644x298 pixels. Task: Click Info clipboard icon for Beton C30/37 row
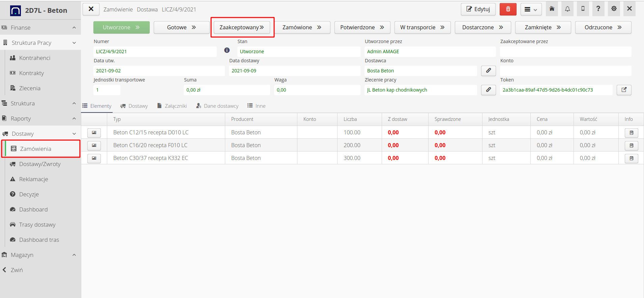click(x=631, y=158)
